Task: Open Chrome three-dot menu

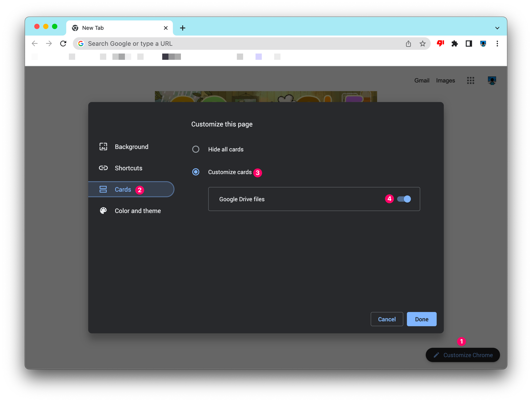Action: click(x=497, y=44)
